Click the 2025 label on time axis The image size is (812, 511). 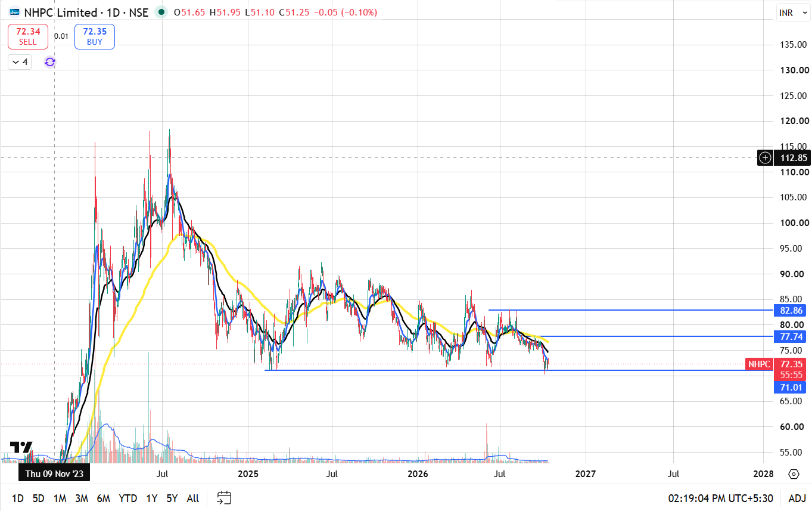[247, 474]
